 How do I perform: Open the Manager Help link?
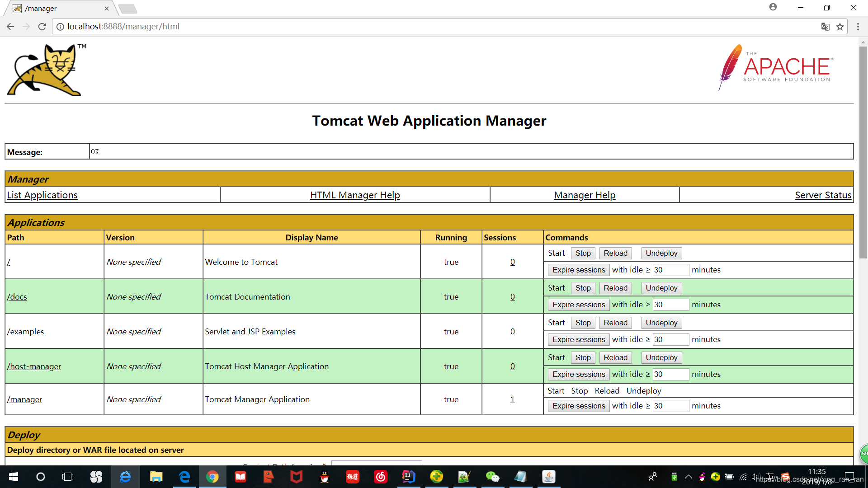point(585,195)
